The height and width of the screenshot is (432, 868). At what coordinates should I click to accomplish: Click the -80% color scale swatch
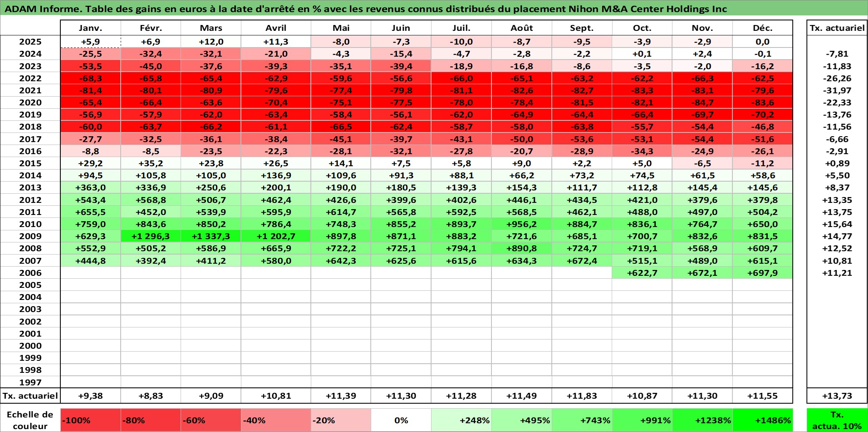click(151, 420)
